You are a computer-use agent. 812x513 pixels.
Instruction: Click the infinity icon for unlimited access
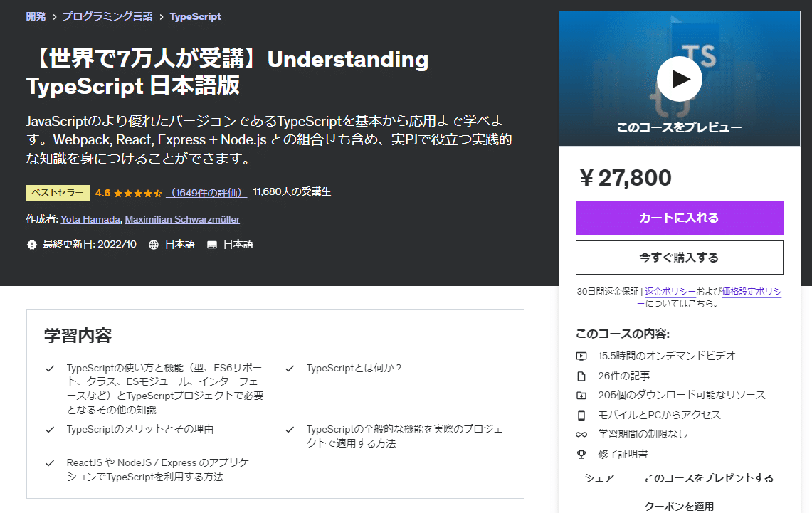(x=581, y=434)
